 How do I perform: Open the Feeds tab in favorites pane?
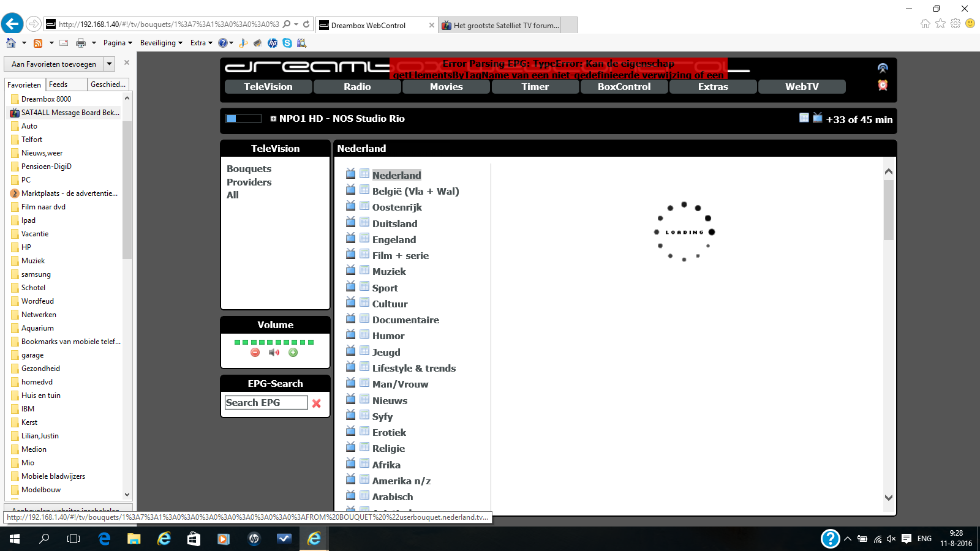pos(58,84)
